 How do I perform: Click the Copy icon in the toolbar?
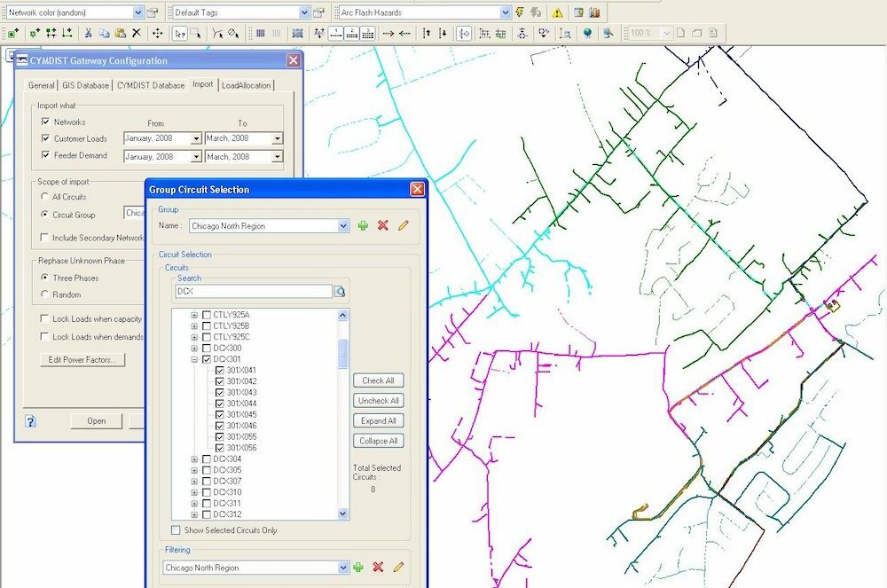tap(104, 34)
